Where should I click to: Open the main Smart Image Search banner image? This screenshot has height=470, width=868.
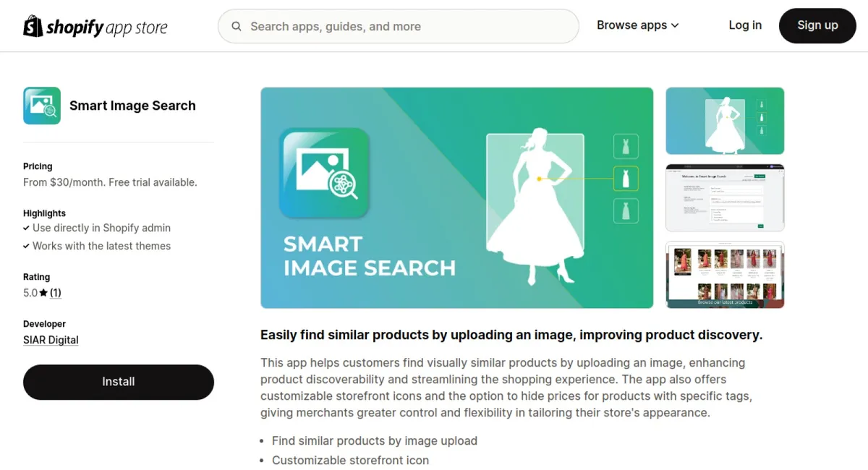457,198
